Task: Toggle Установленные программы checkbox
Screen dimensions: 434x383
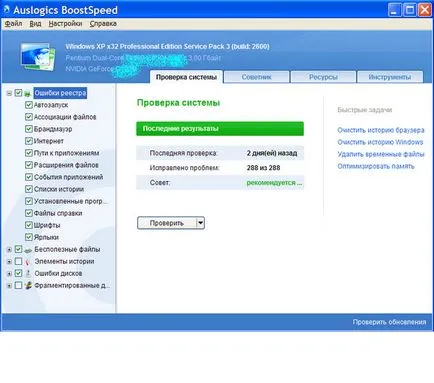Action: pos(29,201)
